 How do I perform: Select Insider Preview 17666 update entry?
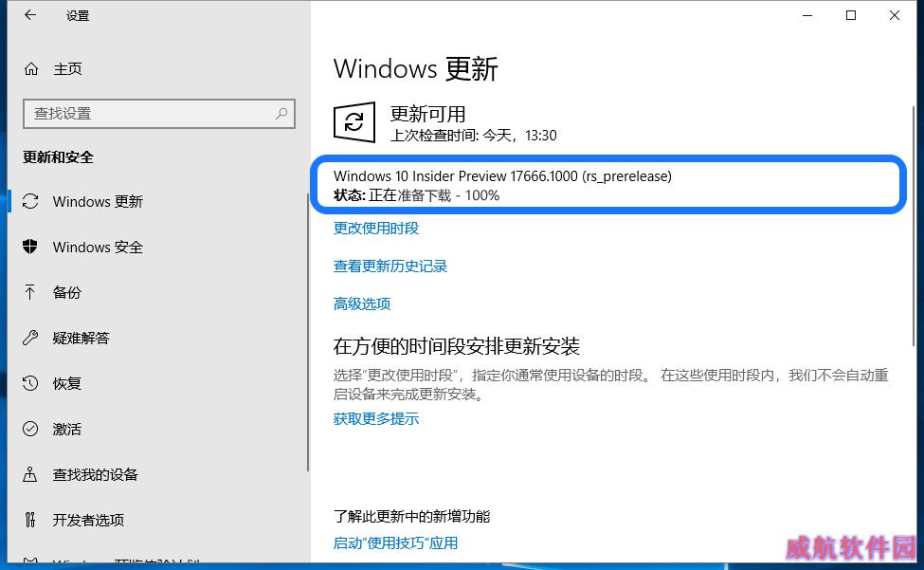(608, 185)
